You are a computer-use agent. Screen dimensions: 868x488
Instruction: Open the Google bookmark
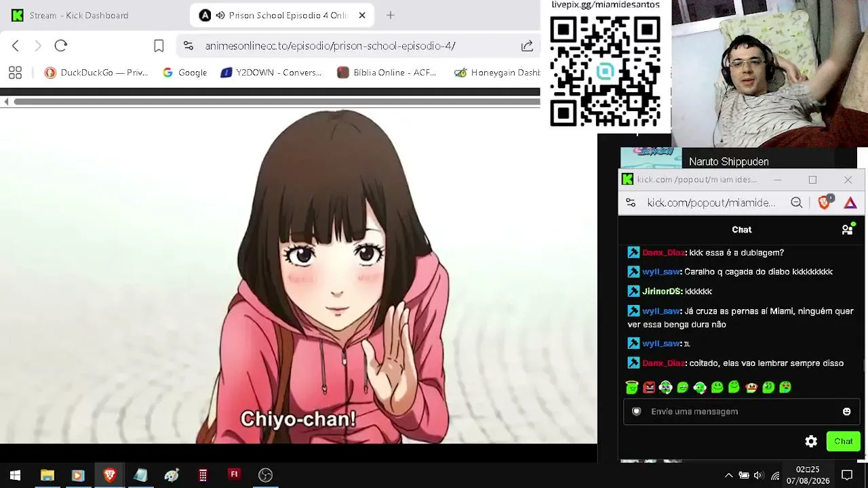tap(184, 73)
